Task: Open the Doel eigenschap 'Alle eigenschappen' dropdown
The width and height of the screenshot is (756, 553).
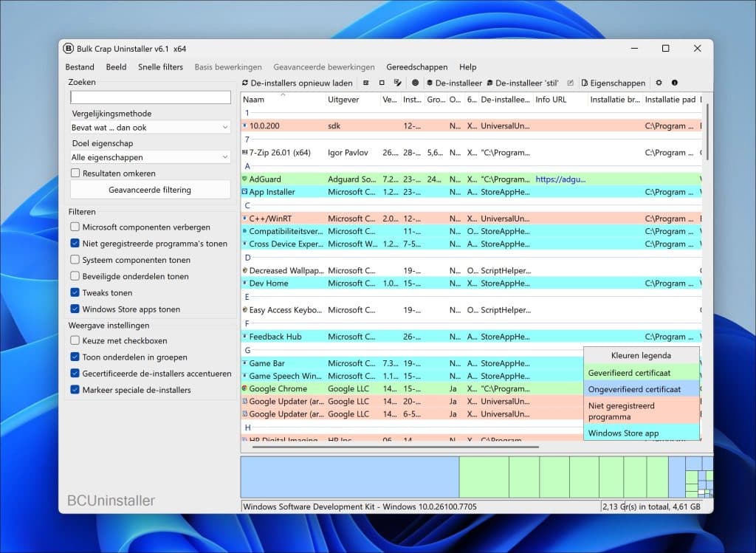Action: click(150, 157)
